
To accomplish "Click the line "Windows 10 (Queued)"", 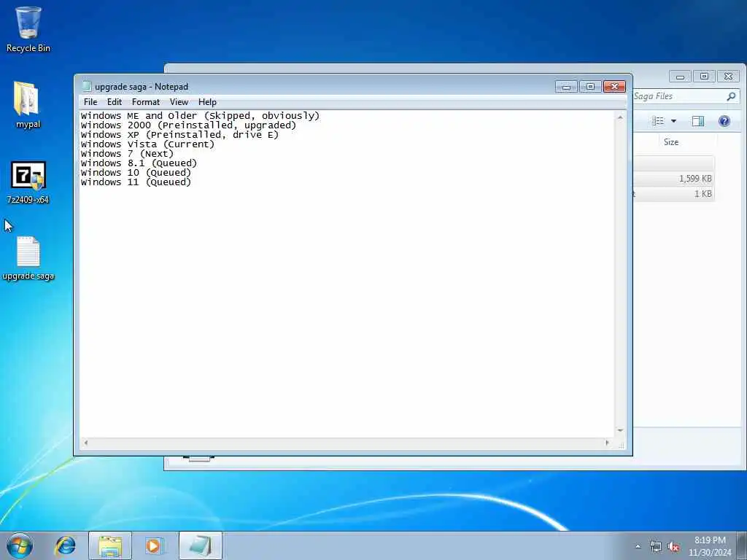I will point(136,173).
